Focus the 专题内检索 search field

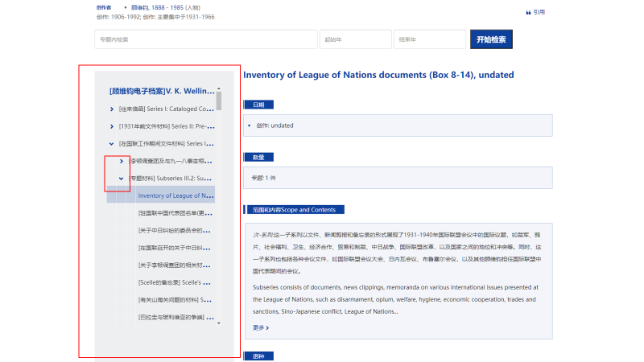pyautogui.click(x=206, y=39)
